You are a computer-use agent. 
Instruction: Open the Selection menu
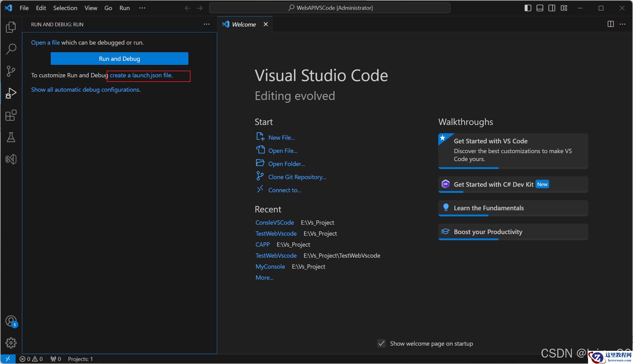click(65, 8)
